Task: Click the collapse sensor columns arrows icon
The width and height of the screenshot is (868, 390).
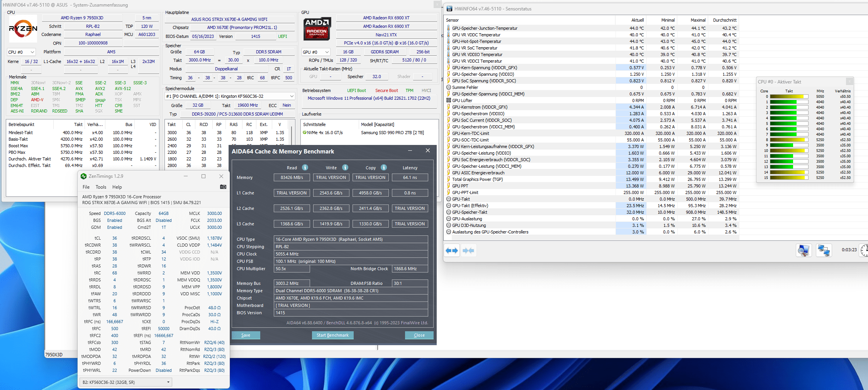Action: pos(468,250)
